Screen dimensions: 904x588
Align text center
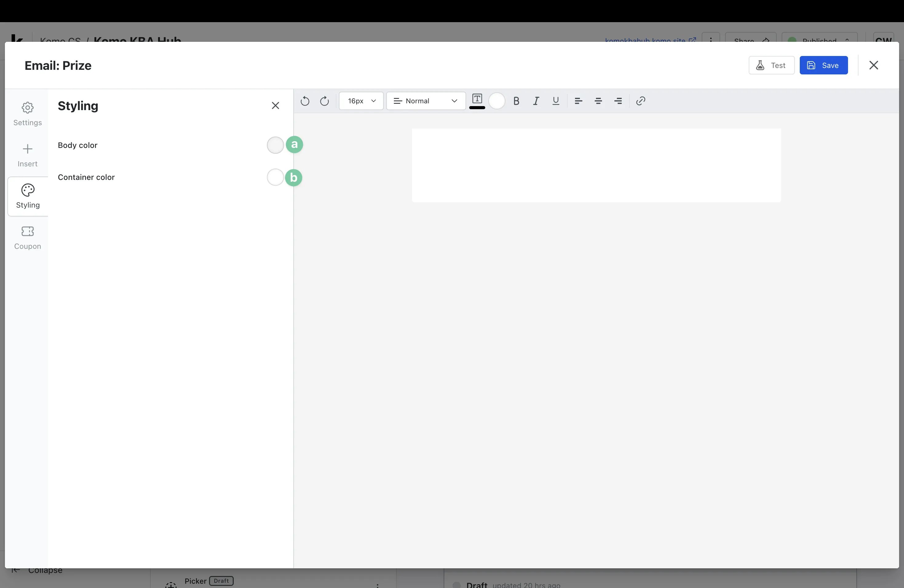point(598,101)
